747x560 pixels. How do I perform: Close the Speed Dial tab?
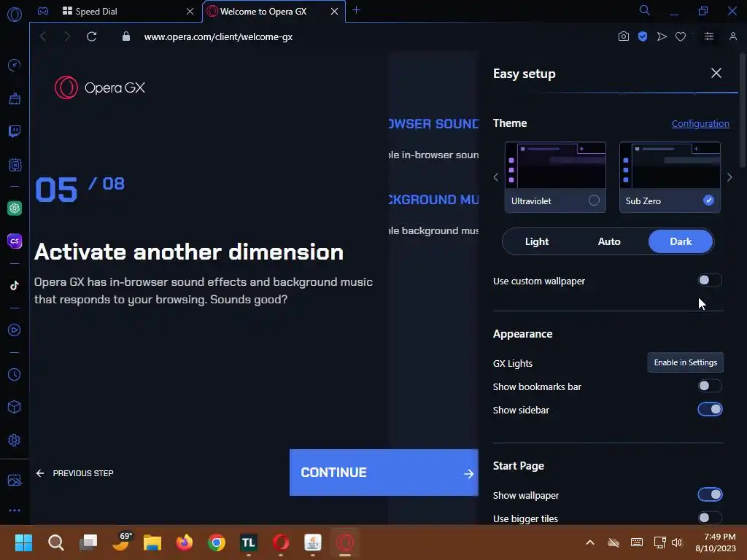coord(190,12)
